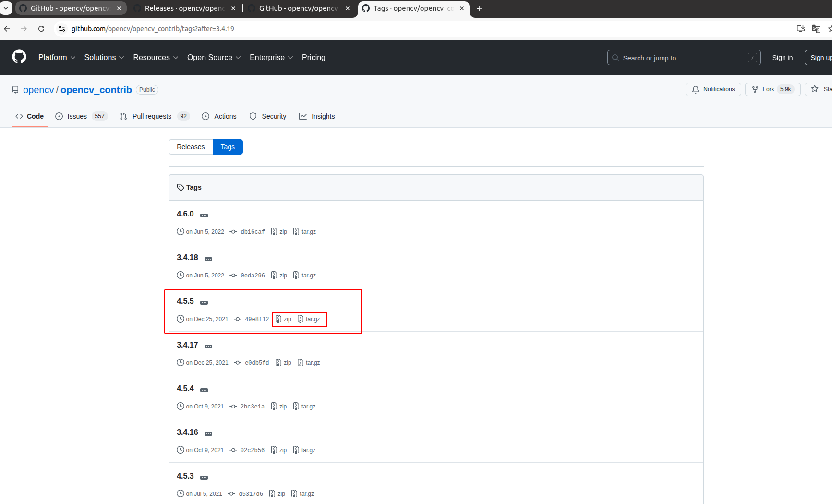Screen dimensions: 832x504
Task: Open site information icon in address bar
Action: tap(62, 29)
